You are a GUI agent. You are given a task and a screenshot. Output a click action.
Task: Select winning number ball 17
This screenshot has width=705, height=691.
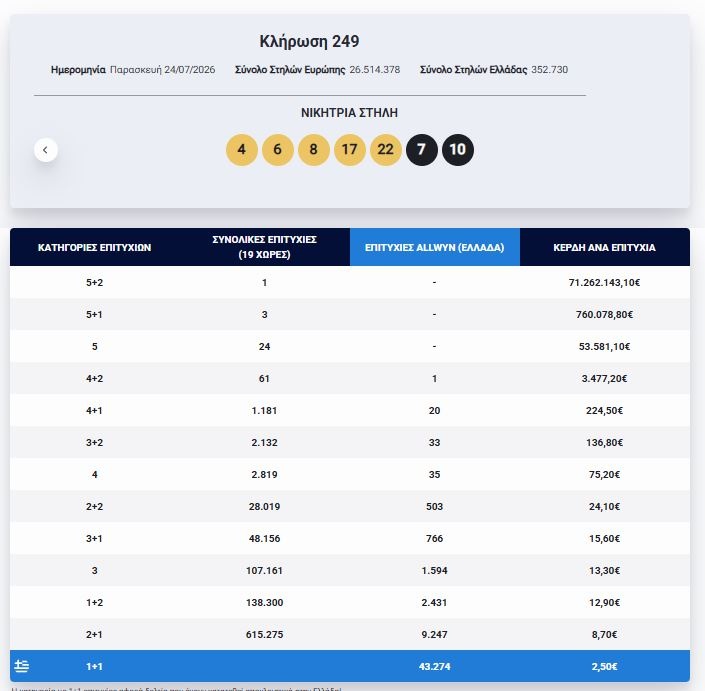pos(349,150)
